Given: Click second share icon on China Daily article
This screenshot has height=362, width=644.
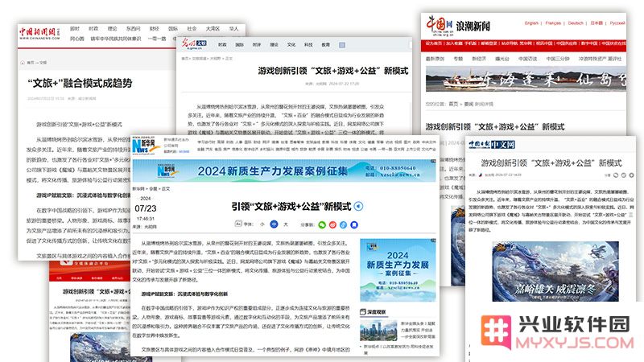Looking at the screenshot, I should point(623,175).
